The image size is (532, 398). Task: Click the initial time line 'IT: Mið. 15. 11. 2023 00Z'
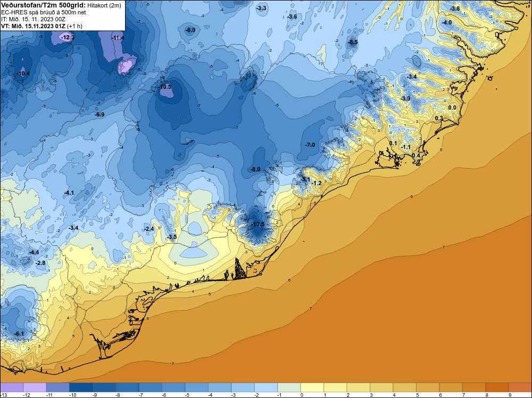click(x=33, y=19)
